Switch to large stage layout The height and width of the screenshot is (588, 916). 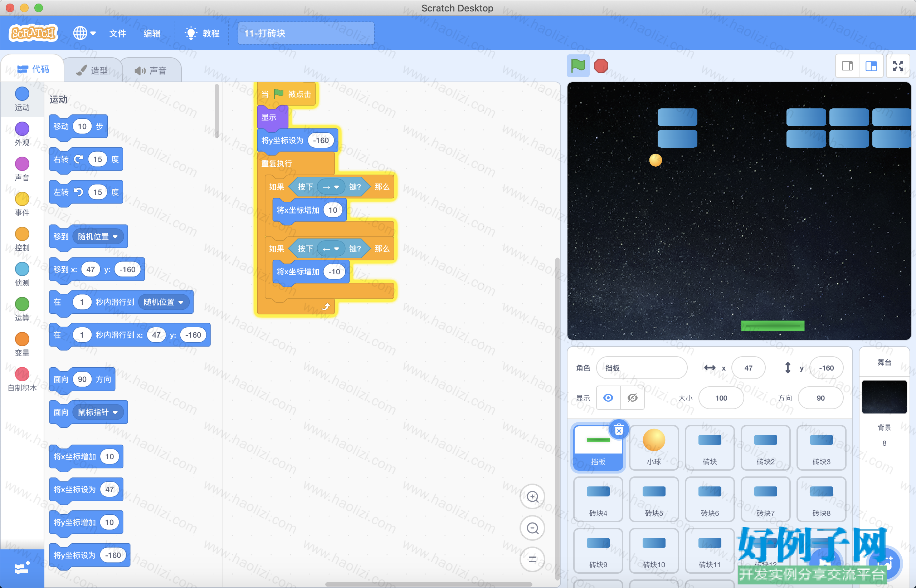[871, 66]
